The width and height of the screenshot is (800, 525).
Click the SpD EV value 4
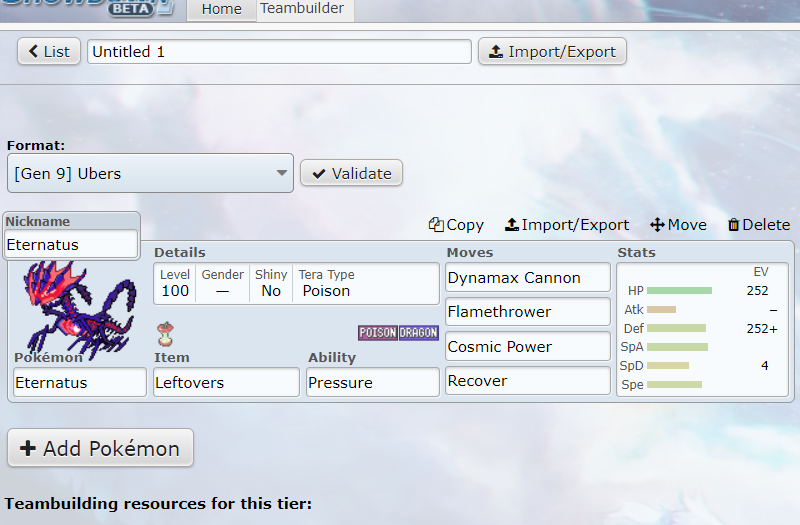coord(764,365)
